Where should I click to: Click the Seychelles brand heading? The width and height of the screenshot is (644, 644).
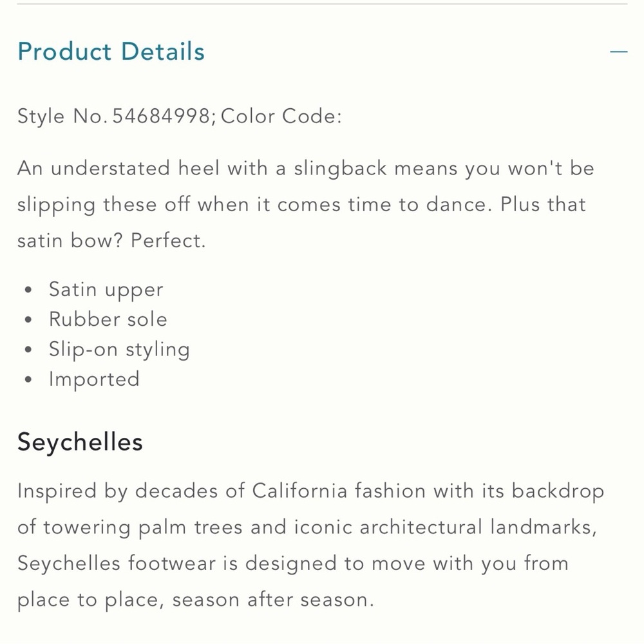tap(80, 442)
